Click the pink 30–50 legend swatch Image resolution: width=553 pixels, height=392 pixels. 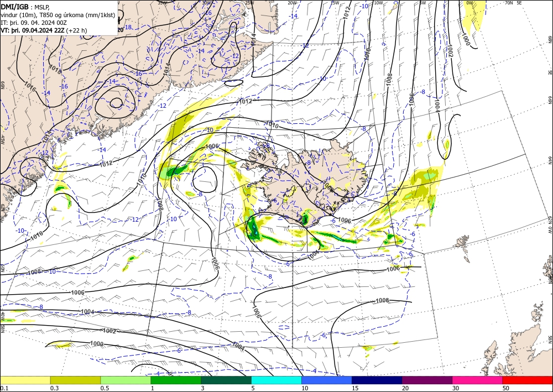tap(478, 380)
